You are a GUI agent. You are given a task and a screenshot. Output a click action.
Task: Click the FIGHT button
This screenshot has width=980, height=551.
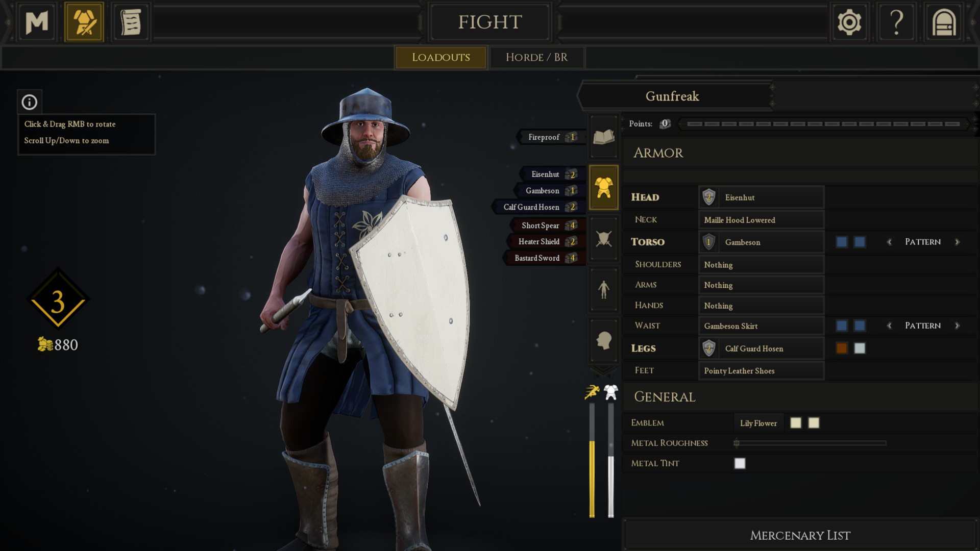coord(490,22)
